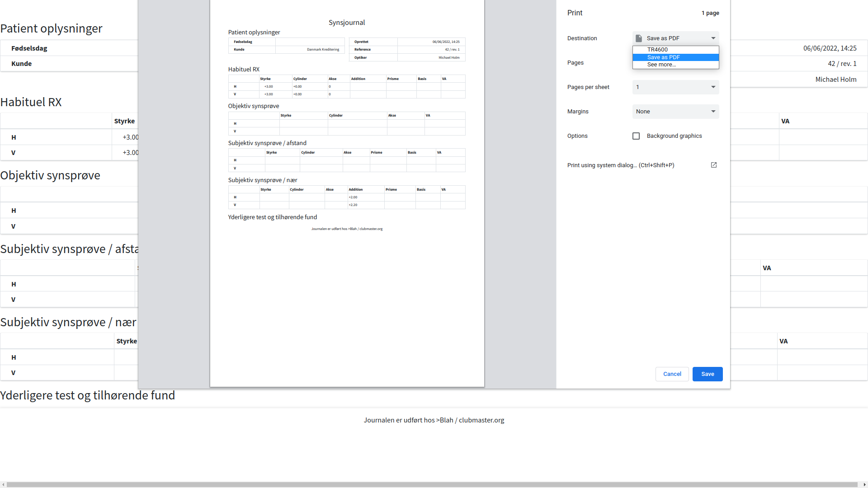Click the horizontal page scrollbar track
Image resolution: width=868 pixels, height=488 pixels.
(434, 484)
